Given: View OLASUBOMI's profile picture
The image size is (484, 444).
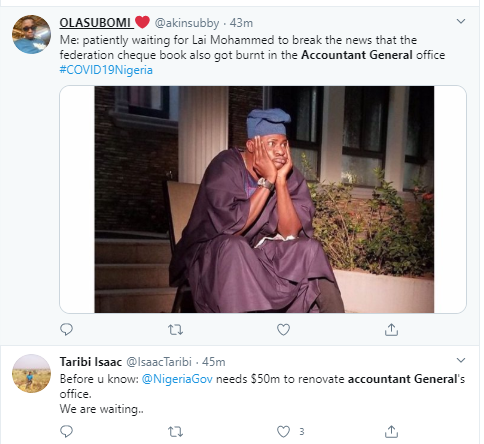Looking at the screenshot, I should 31,34.
